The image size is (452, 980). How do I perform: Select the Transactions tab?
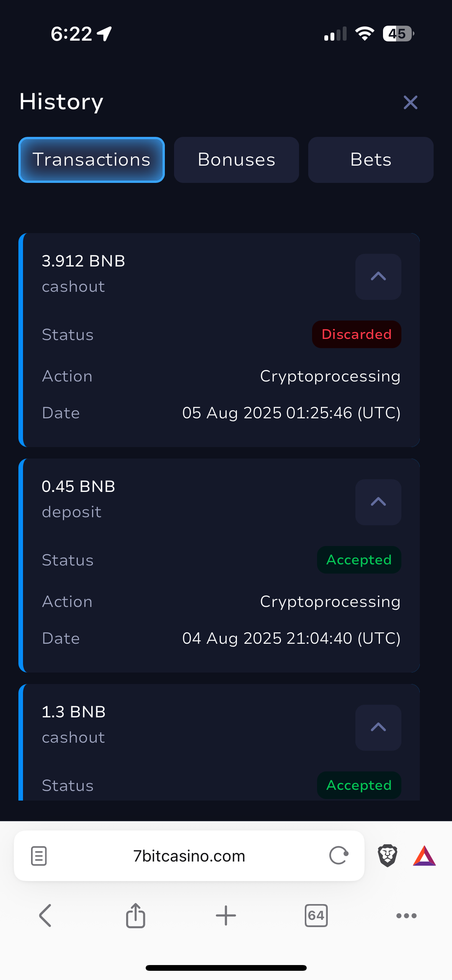pos(92,160)
